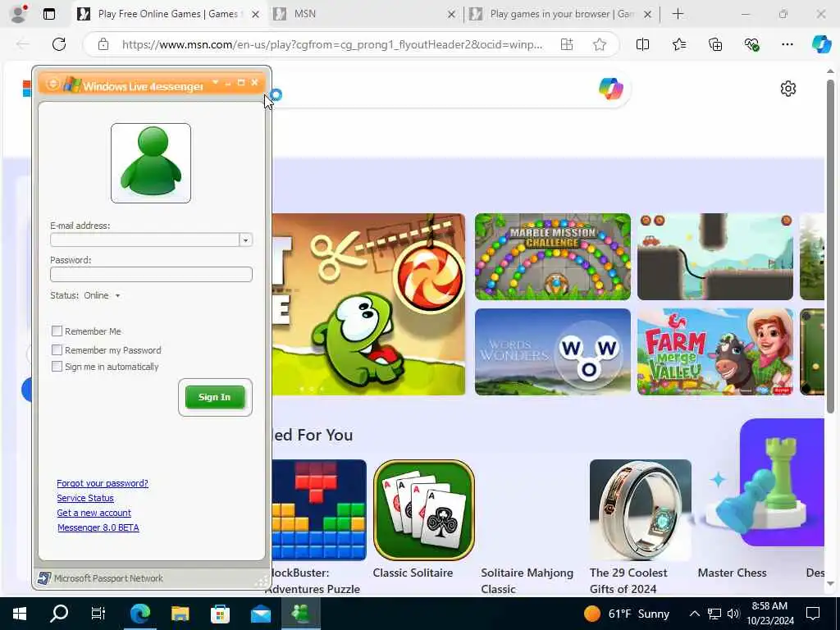Add this page to favorites star
This screenshot has width=840, height=630.
[600, 44]
